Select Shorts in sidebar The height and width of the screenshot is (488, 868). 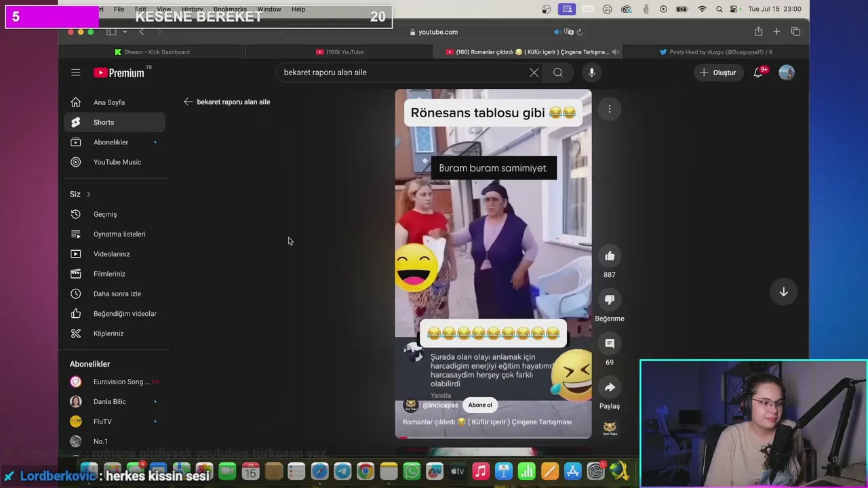pos(115,122)
